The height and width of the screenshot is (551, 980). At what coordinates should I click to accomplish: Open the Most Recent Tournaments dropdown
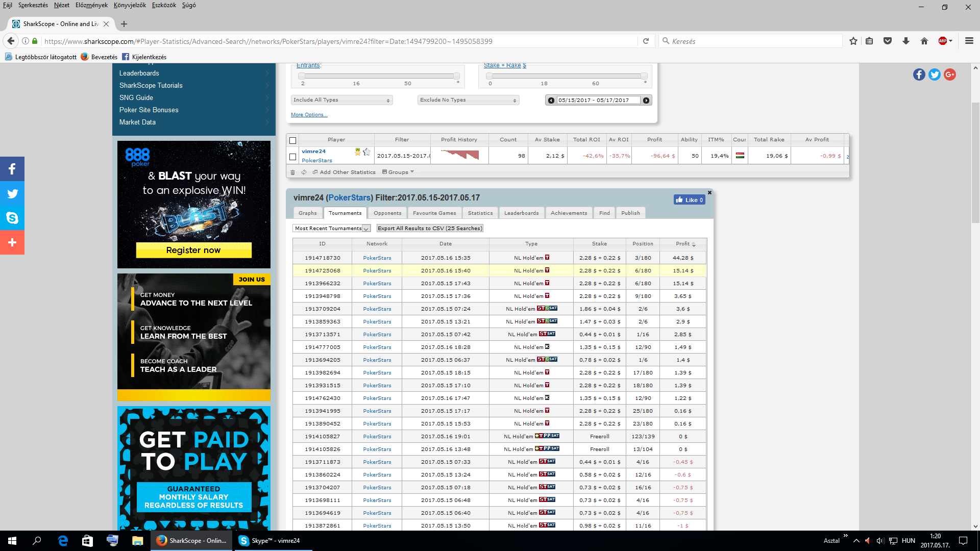click(x=332, y=229)
